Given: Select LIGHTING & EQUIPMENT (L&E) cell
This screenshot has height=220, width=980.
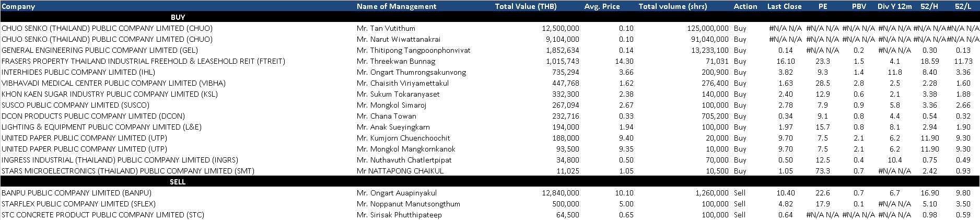Looking at the screenshot, I should click(101, 127).
